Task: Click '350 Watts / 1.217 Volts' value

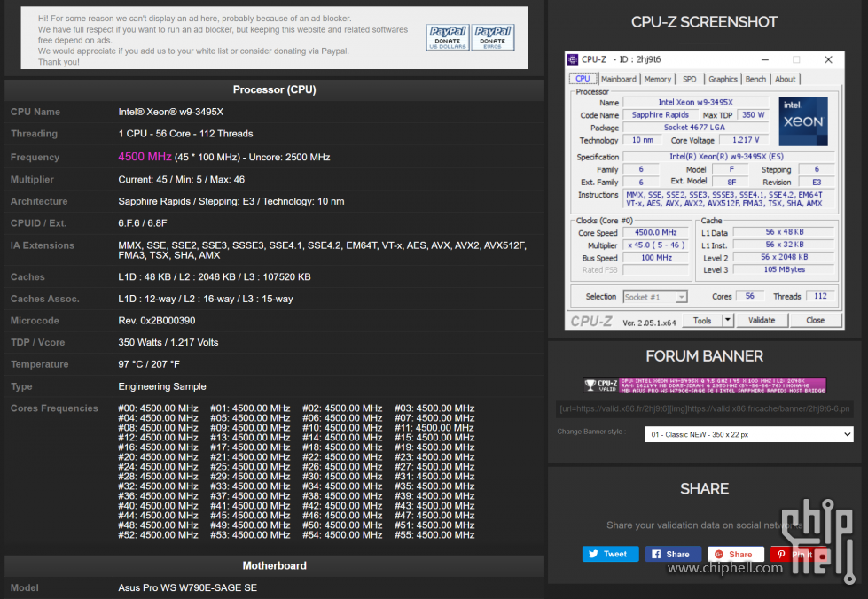Action: 168,342
